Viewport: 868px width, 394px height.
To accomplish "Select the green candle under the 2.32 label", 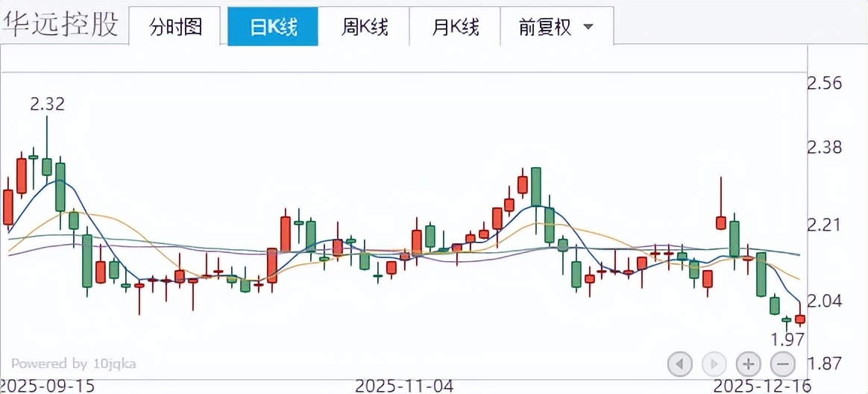I will [x=47, y=166].
